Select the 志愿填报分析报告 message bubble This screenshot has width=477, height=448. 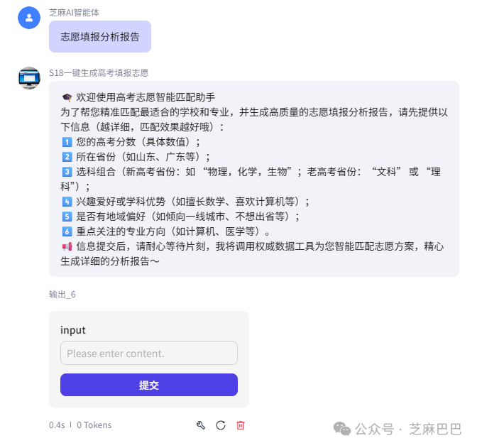click(x=100, y=37)
